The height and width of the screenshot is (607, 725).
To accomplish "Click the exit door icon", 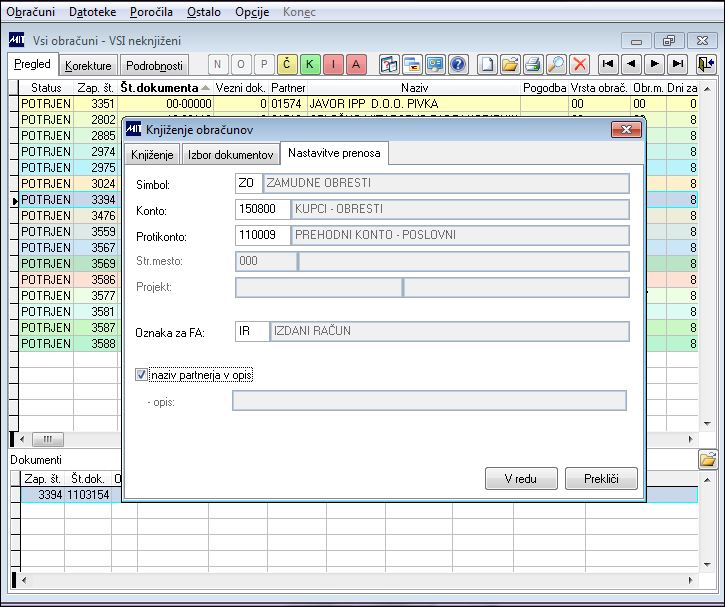I will [x=706, y=64].
